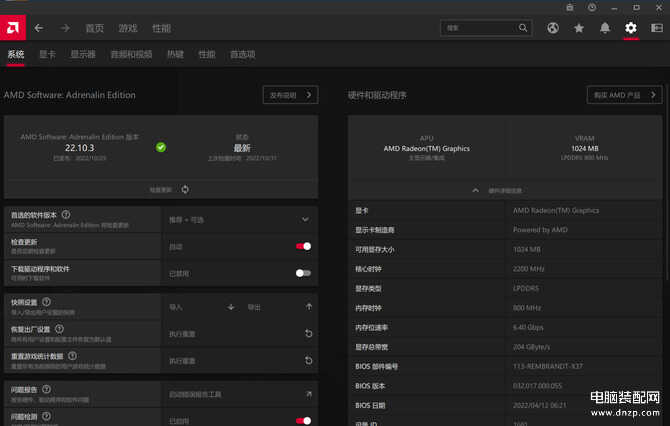
Task: Click the AMD 产品 button at top right
Action: (x=625, y=95)
